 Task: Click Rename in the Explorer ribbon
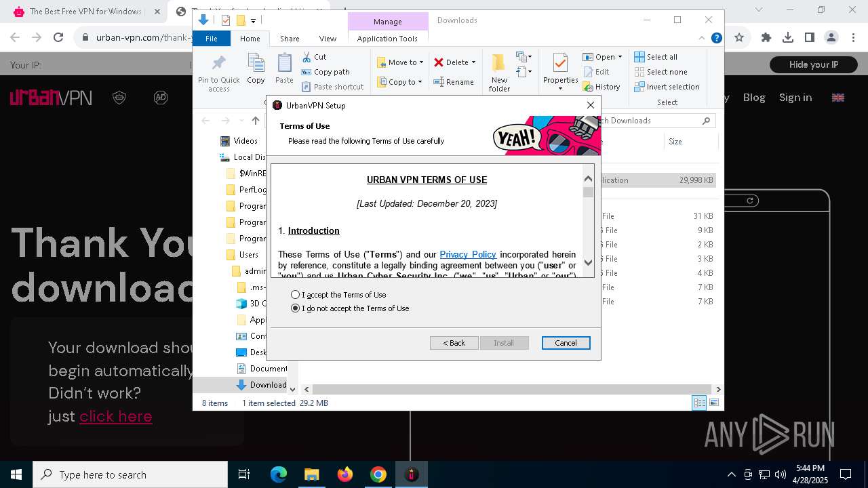454,82
